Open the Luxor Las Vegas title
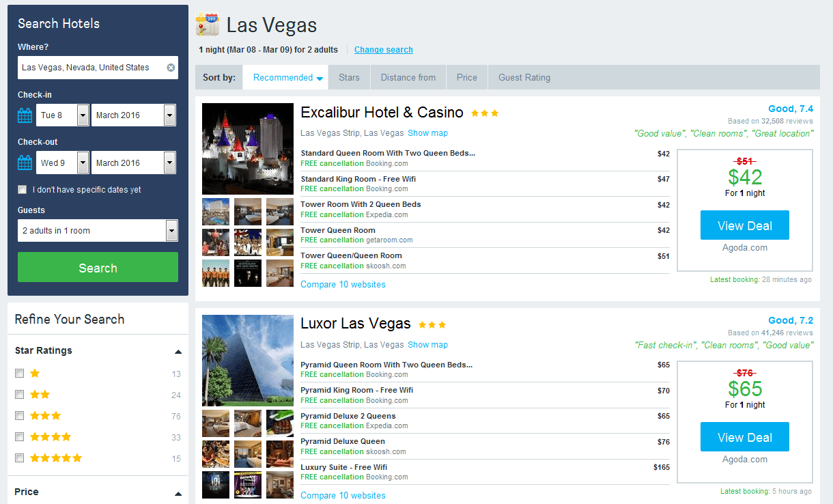833x504 pixels. click(356, 324)
